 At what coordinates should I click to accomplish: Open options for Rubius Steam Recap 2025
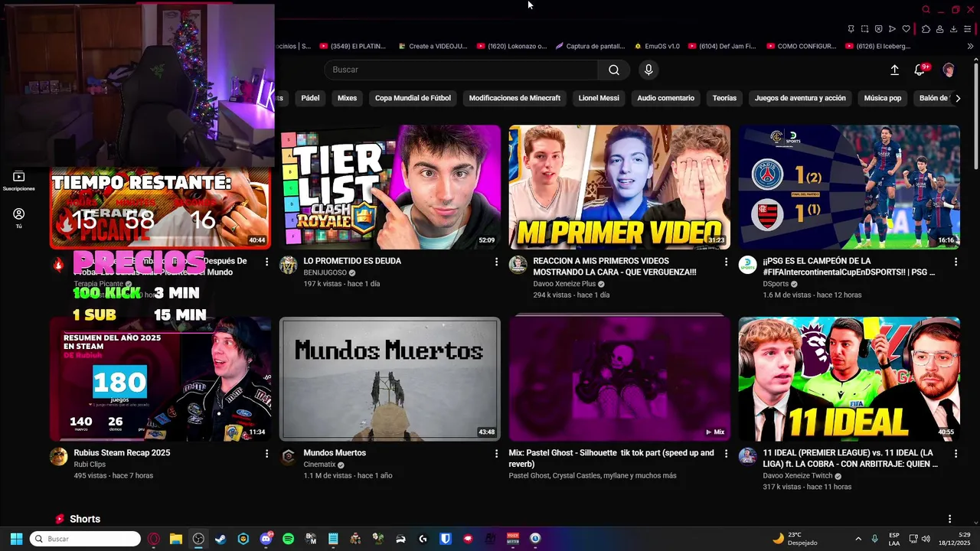pos(266,454)
